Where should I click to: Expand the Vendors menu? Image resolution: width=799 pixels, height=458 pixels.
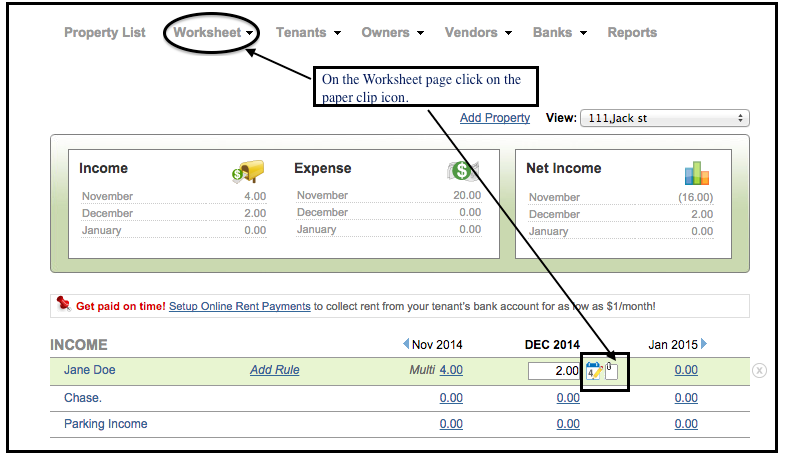coord(478,33)
